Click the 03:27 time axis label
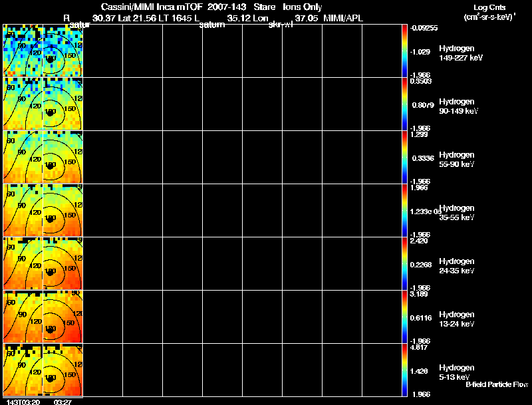The height and width of the screenshot is (405, 532). tap(63, 402)
